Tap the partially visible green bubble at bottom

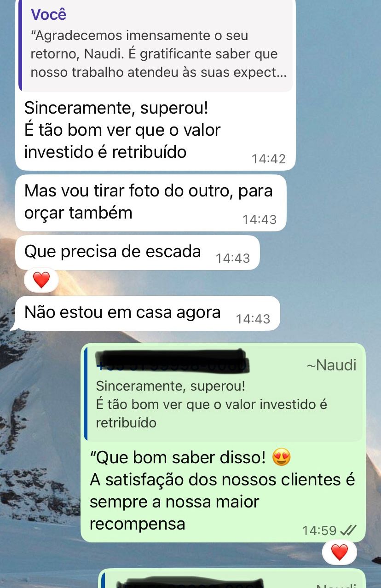tap(232, 578)
